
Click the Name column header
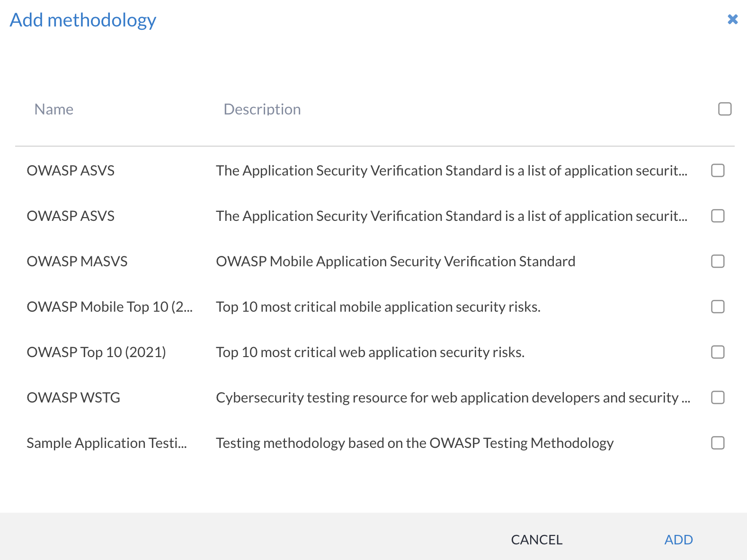click(x=54, y=109)
